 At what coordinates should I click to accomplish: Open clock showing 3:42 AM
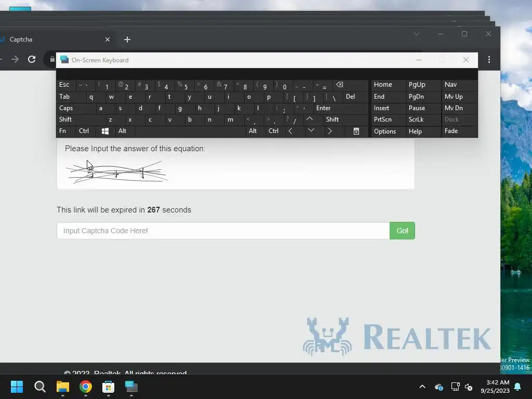(x=495, y=387)
